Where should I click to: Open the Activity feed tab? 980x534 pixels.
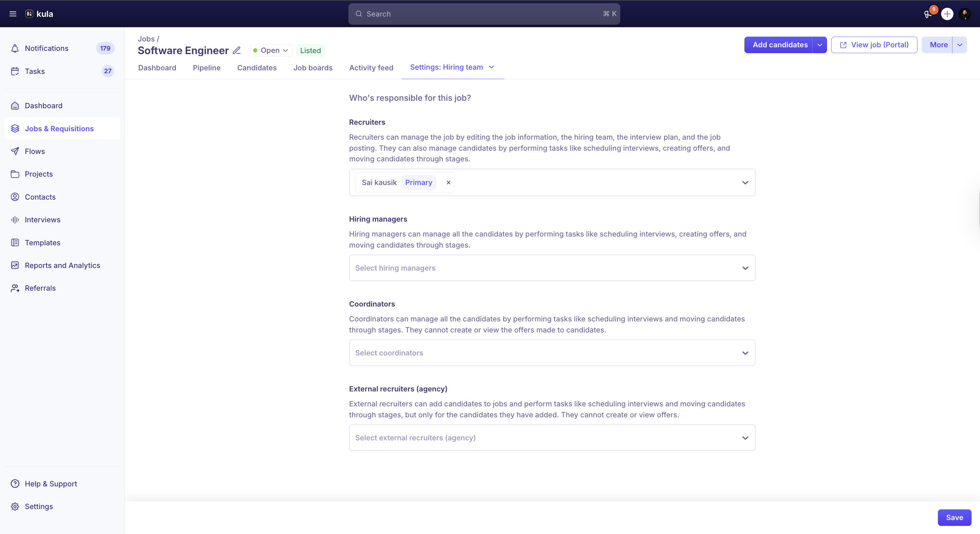(371, 68)
